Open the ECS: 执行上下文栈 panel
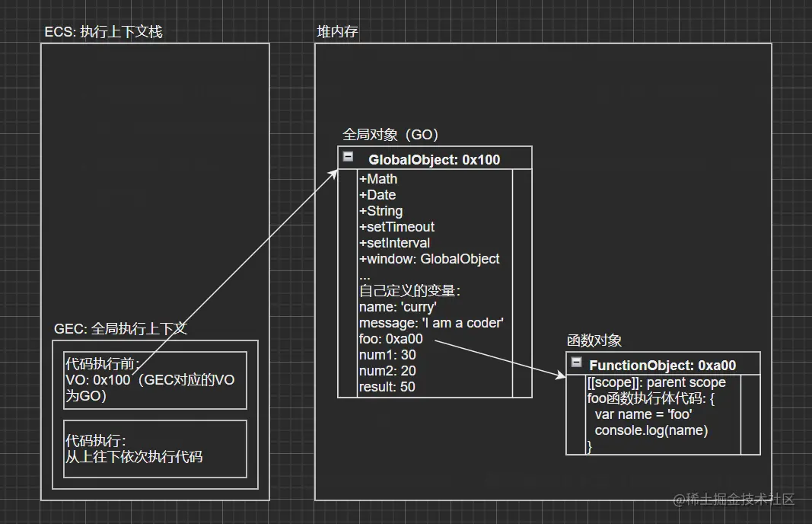Screen dimensions: 812x524 [x=105, y=32]
